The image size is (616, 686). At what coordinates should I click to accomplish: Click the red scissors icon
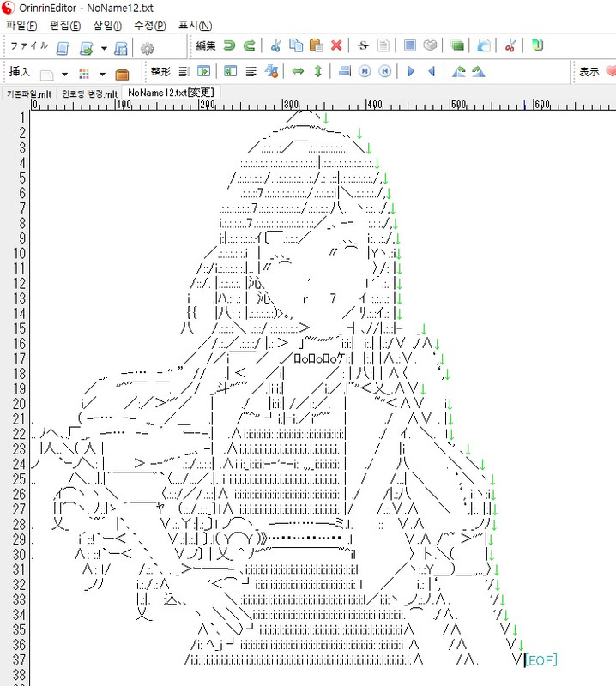[x=510, y=45]
